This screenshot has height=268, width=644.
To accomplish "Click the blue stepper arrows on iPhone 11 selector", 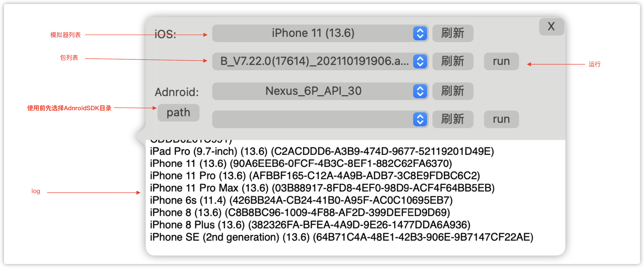I will [x=420, y=33].
